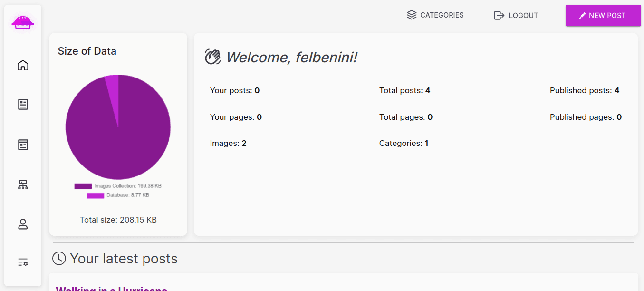Toggle the Database legend swatch
Screen dimensions: 644x291
(95, 195)
